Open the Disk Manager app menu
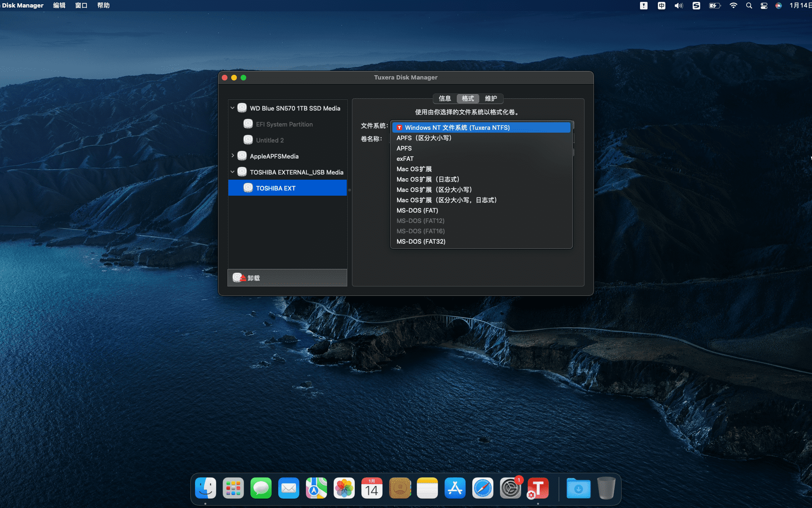 (x=23, y=5)
